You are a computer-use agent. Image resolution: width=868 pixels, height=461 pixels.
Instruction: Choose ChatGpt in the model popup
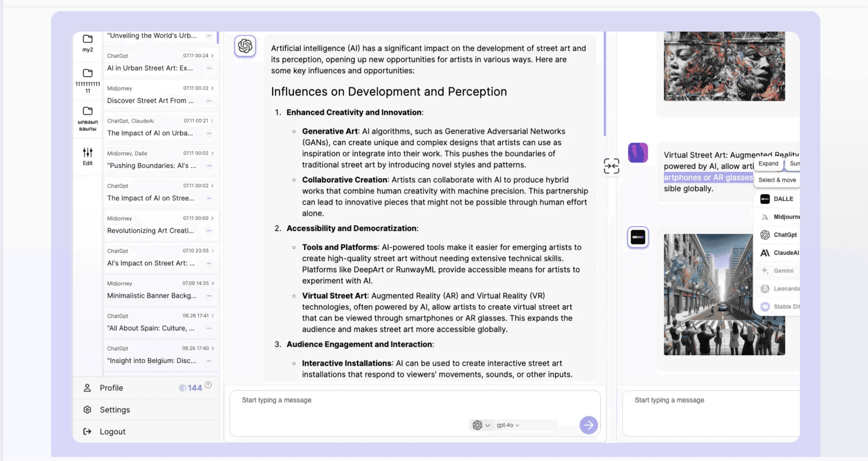[x=777, y=235]
